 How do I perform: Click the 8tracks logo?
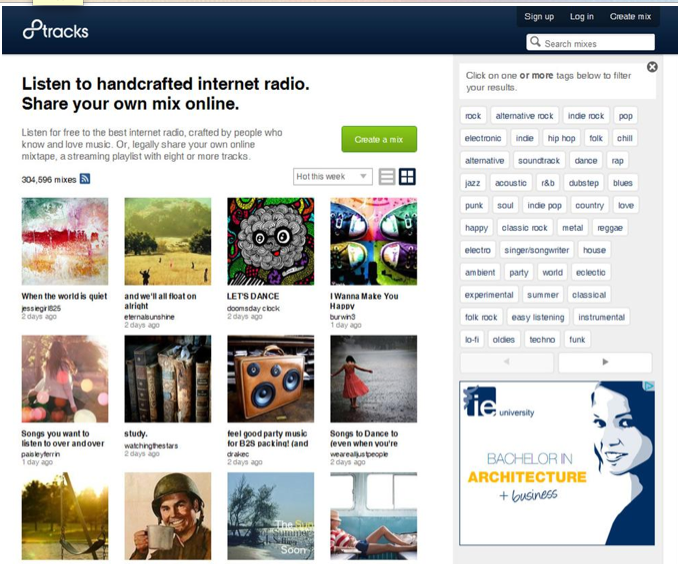(55, 30)
